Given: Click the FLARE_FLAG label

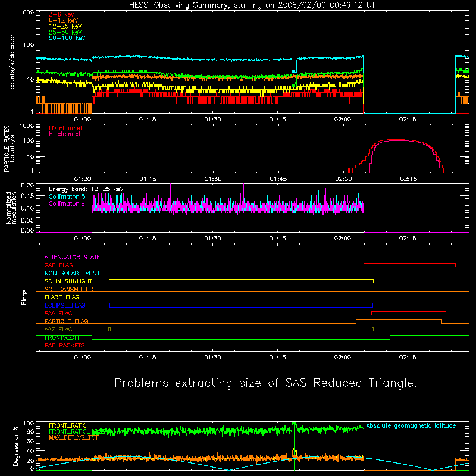Looking at the screenshot, I should [x=62, y=297].
